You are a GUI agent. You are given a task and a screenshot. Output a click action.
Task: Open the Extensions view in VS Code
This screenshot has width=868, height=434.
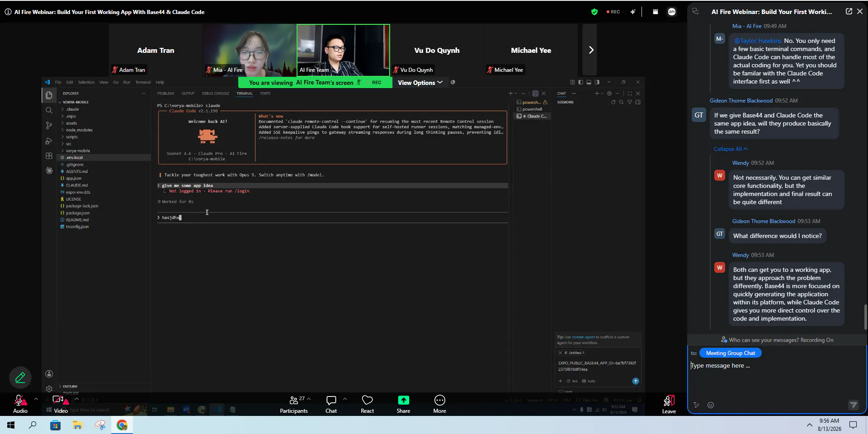pyautogui.click(x=49, y=156)
